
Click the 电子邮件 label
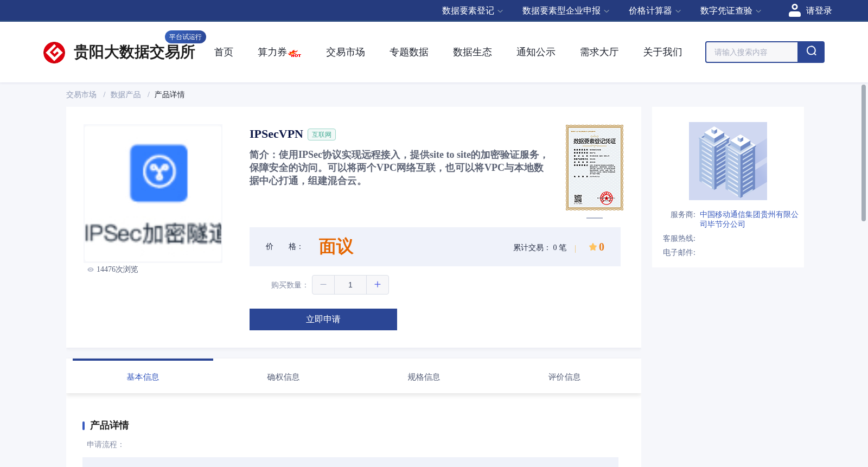tap(679, 253)
